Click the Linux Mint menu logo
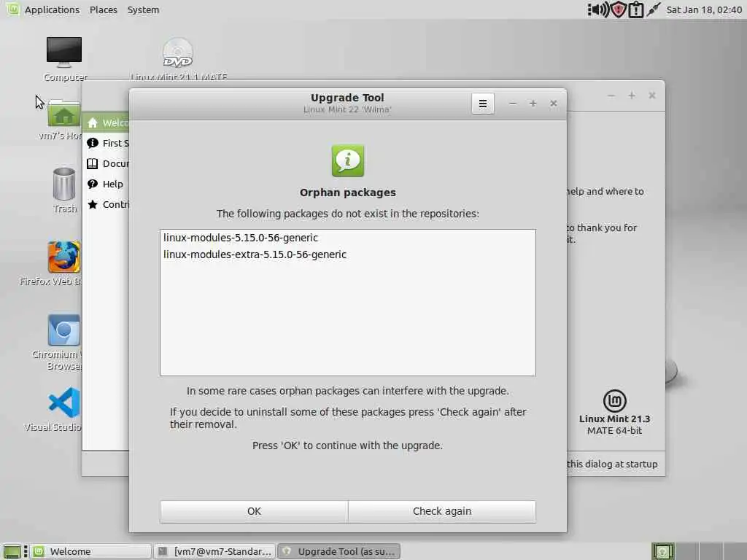The width and height of the screenshot is (747, 560). point(12,9)
